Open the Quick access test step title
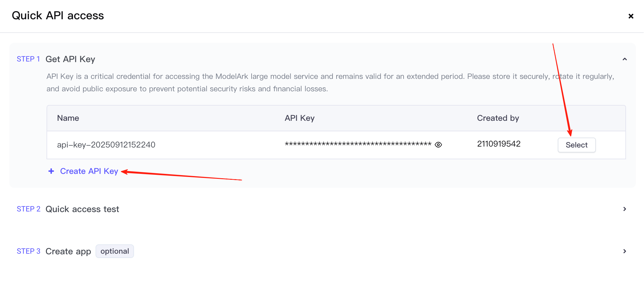 point(82,209)
